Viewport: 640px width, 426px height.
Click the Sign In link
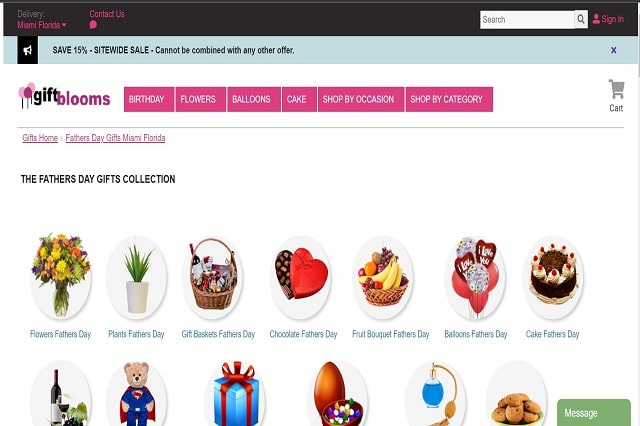[608, 19]
